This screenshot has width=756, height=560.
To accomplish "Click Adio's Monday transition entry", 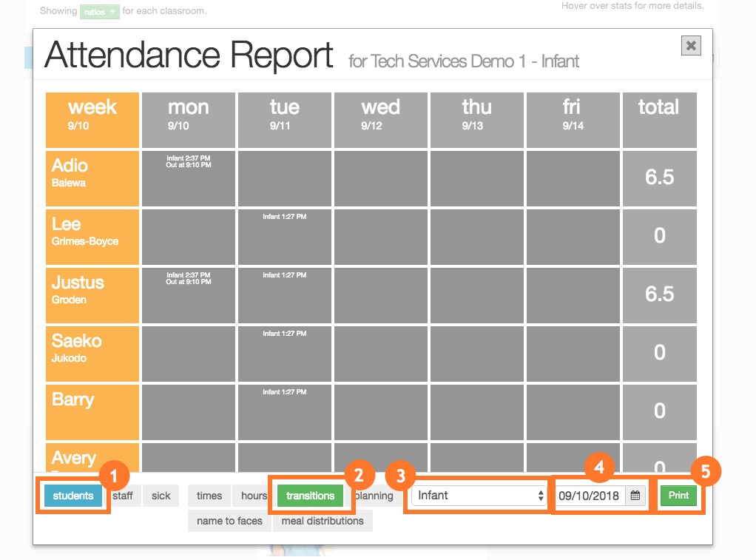I will coord(189,161).
